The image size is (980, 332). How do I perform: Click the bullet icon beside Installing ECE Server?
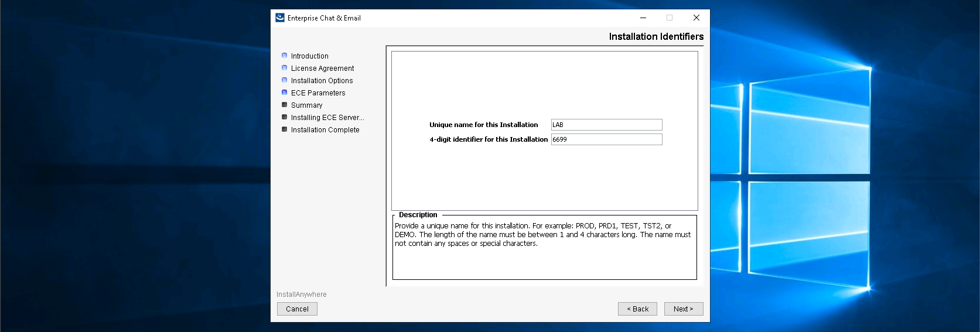285,117
